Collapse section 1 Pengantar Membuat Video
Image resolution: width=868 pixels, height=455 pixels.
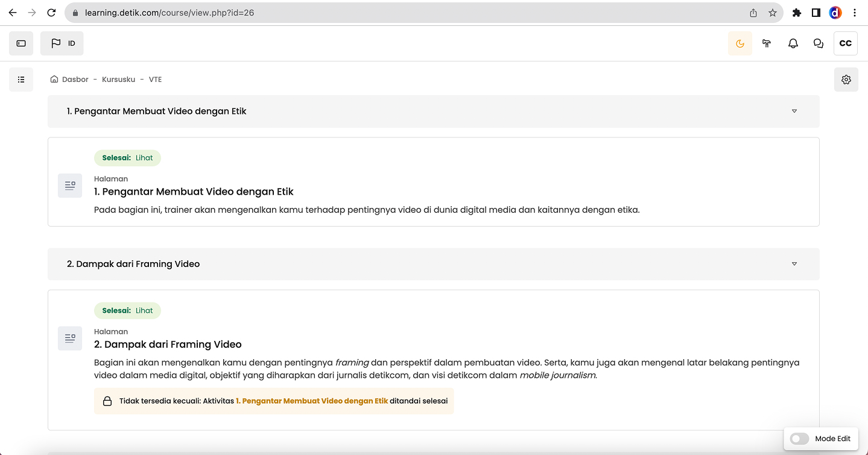794,111
